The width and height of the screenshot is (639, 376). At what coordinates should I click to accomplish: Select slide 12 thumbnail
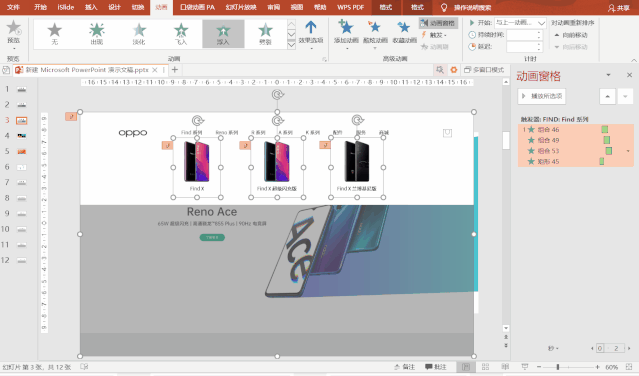coord(22,260)
